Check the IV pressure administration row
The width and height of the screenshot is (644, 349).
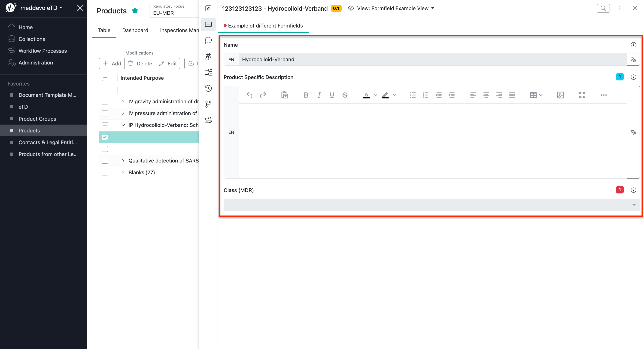[105, 113]
